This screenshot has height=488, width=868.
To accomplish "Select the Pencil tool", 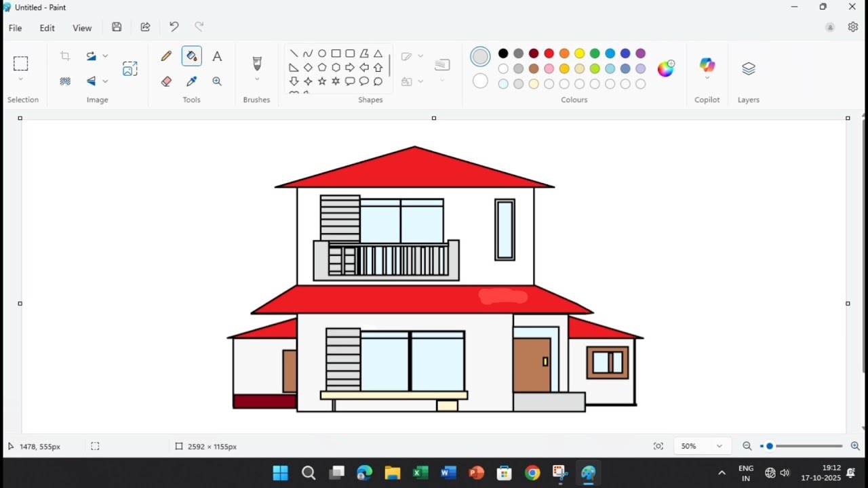I will coord(166,56).
